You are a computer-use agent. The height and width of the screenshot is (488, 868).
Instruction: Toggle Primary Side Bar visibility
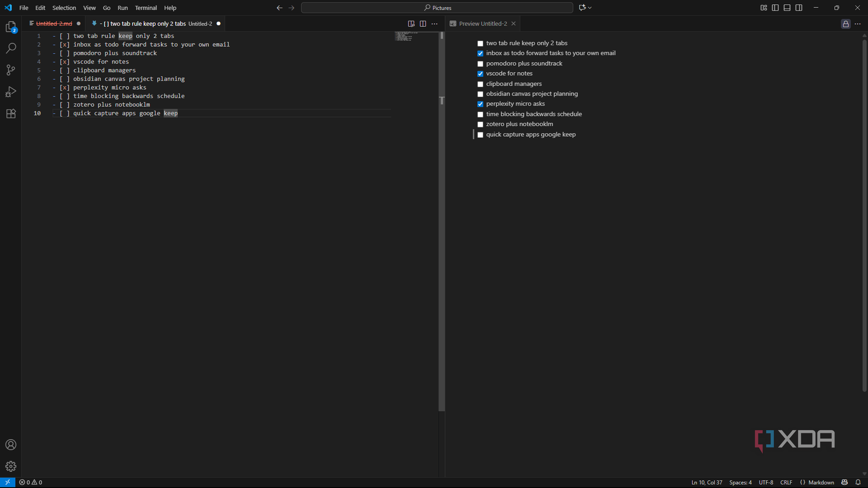775,8
